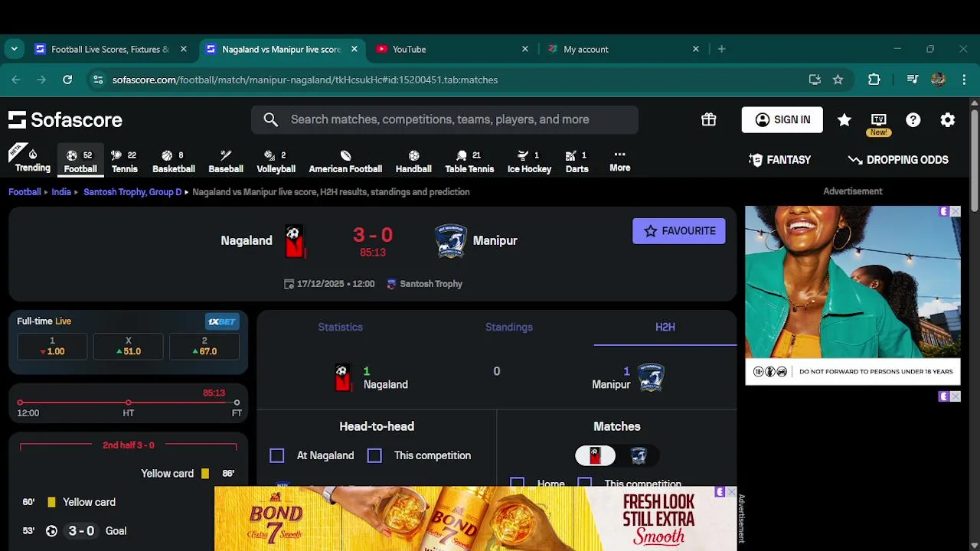This screenshot has height=551, width=980.
Task: Expand the More sports menu
Action: click(620, 161)
